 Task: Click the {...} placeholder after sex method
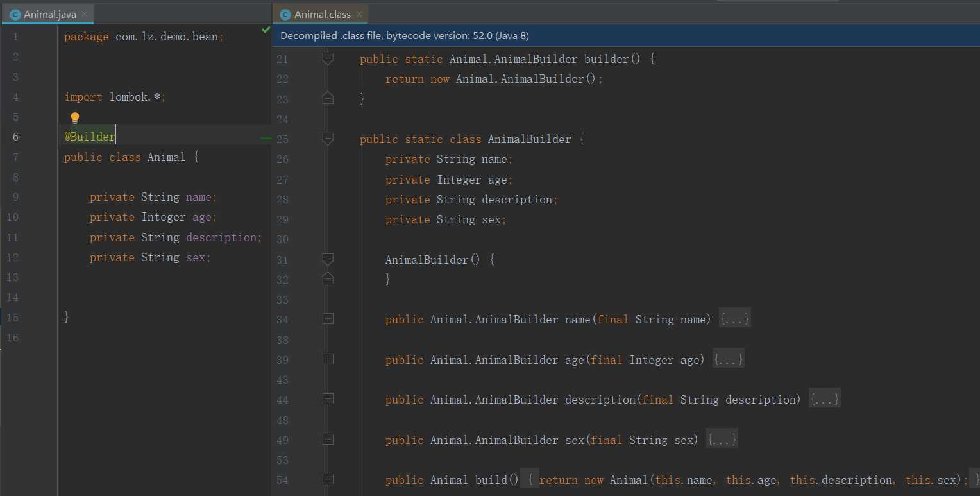point(722,440)
